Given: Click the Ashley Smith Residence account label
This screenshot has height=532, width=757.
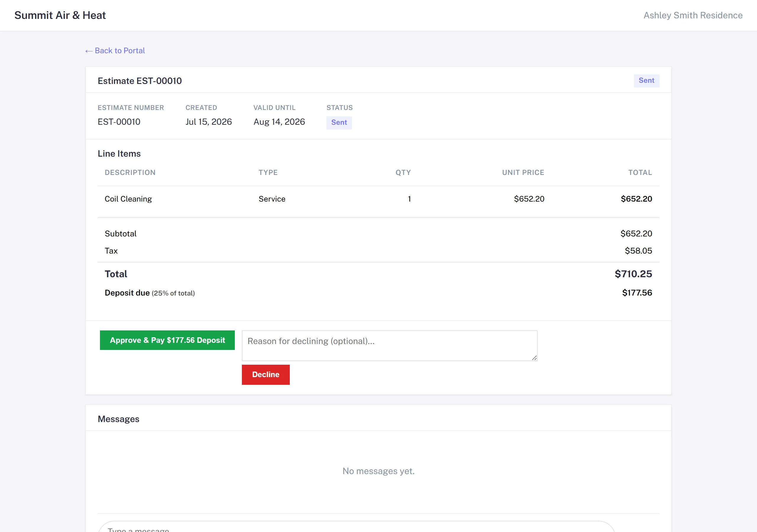Looking at the screenshot, I should [x=693, y=15].
